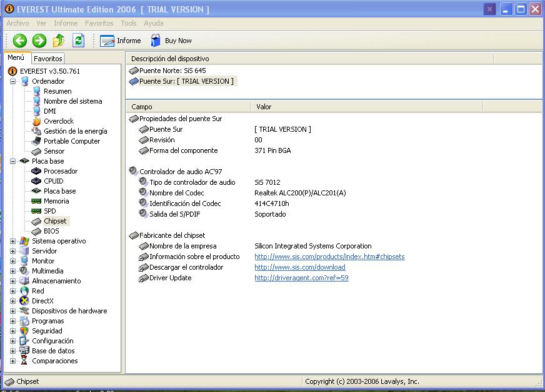Expand the Sistema operativo node
The image size is (545, 392).
pos(13,241)
